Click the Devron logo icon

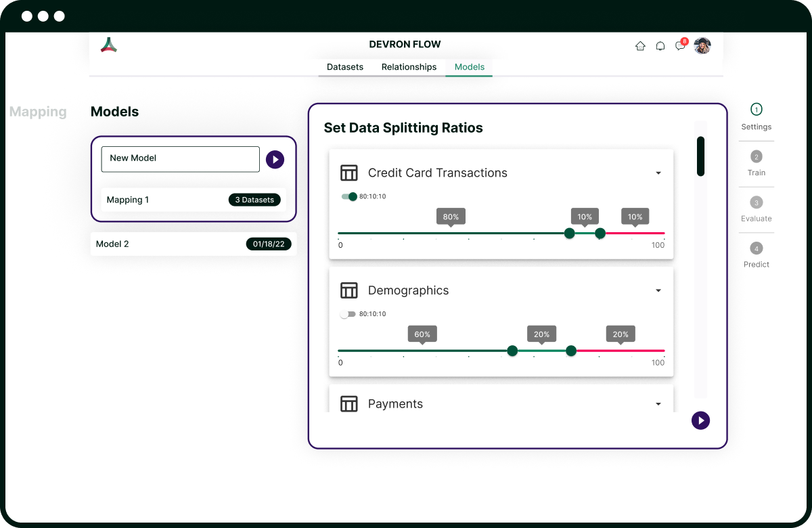pos(109,45)
